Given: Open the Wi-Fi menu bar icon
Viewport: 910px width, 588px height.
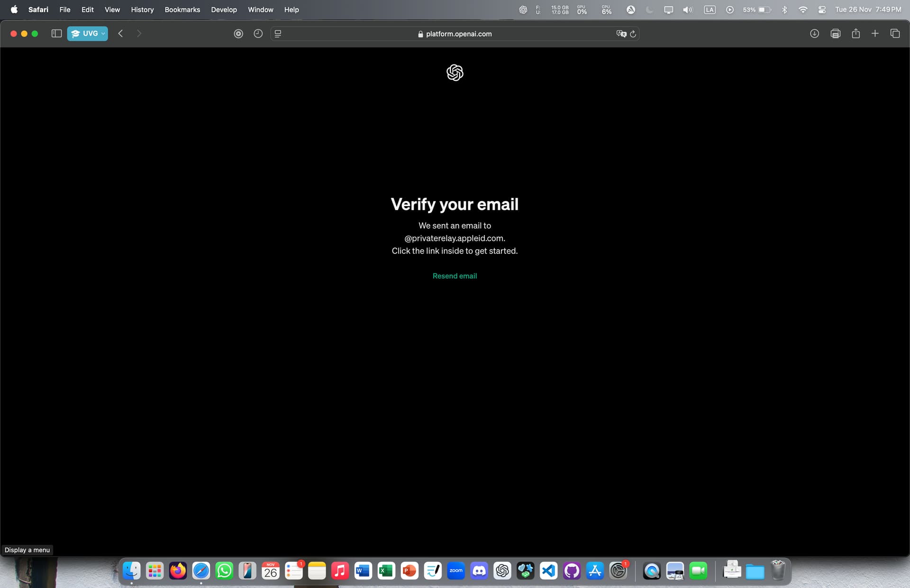Looking at the screenshot, I should 803,9.
